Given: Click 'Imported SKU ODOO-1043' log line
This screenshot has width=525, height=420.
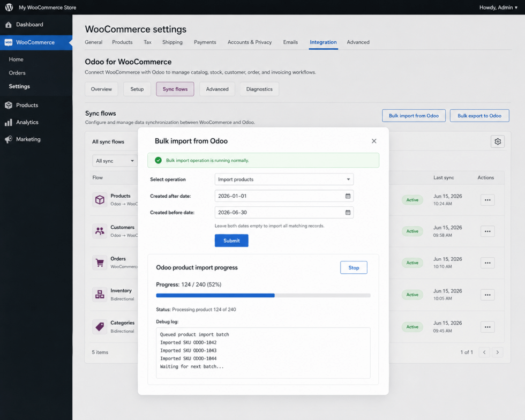Looking at the screenshot, I should pos(188,350).
